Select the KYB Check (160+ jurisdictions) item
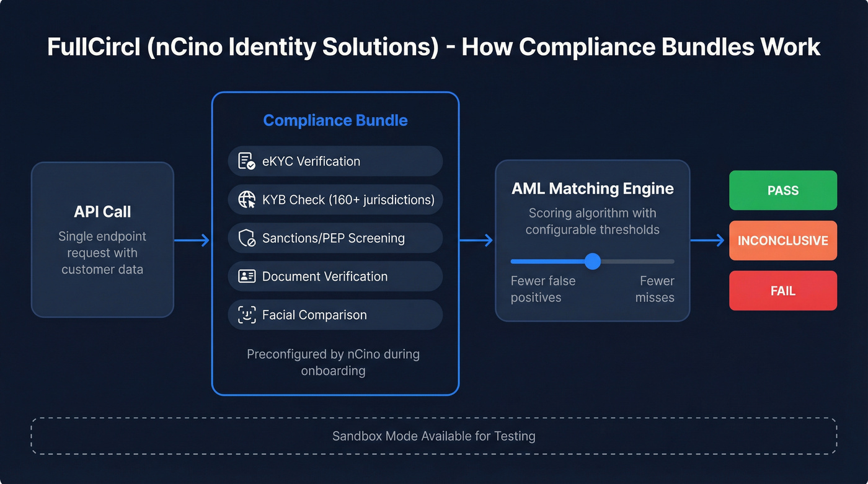Image resolution: width=868 pixels, height=484 pixels. [335, 200]
